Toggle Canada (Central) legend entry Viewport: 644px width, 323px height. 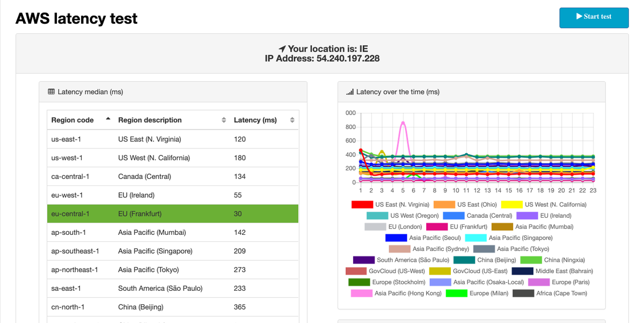(x=477, y=216)
